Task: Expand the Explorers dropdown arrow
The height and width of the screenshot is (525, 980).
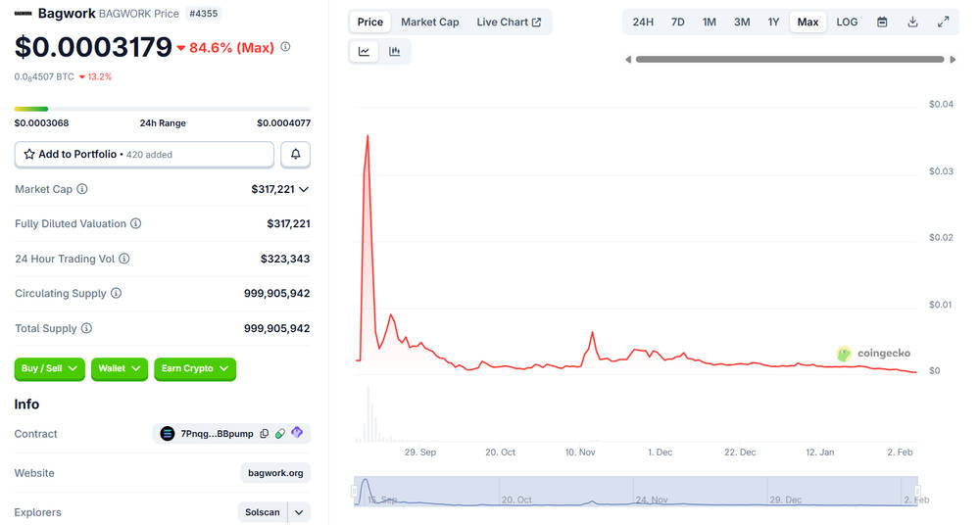Action: click(x=300, y=512)
